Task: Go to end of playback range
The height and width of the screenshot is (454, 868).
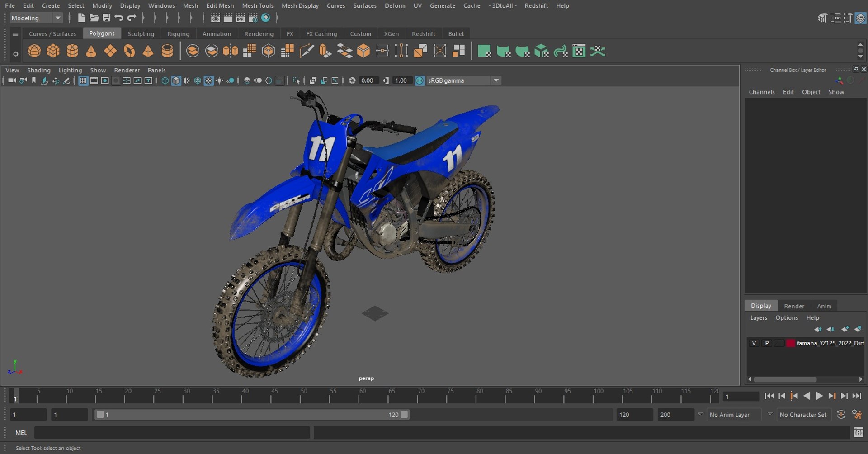Action: tap(857, 396)
